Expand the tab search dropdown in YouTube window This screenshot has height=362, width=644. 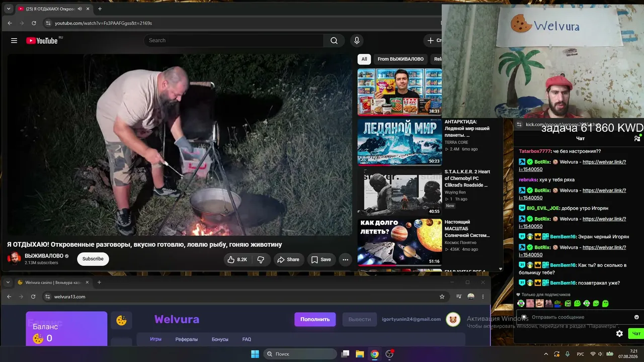click(9, 9)
